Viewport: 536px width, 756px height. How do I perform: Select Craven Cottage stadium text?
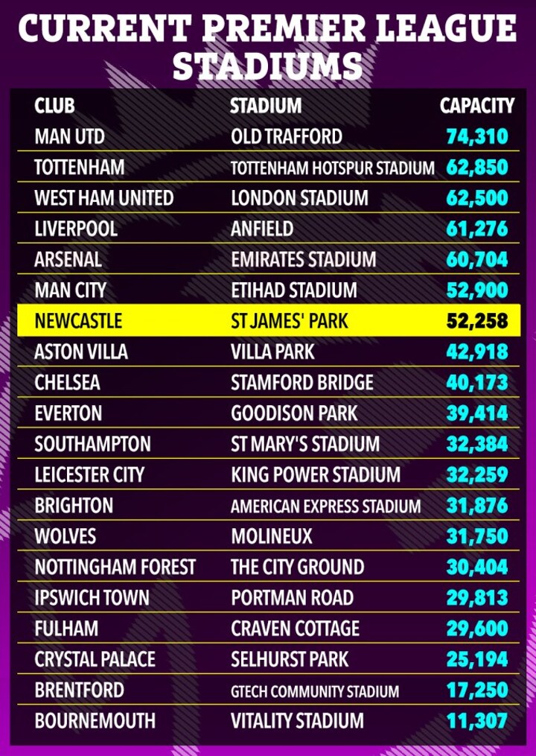[x=295, y=629]
